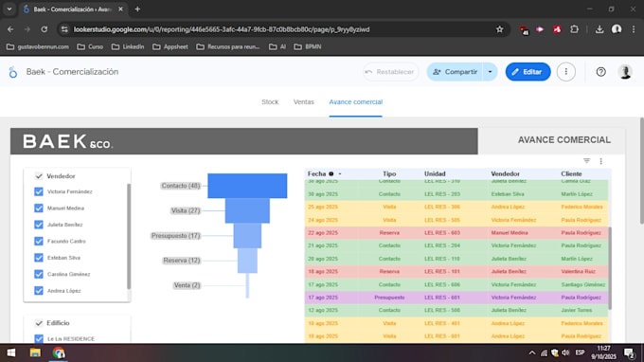The width and height of the screenshot is (644, 362).
Task: Uncheck Julieta Benítez vendor checkbox
Action: [x=39, y=225]
